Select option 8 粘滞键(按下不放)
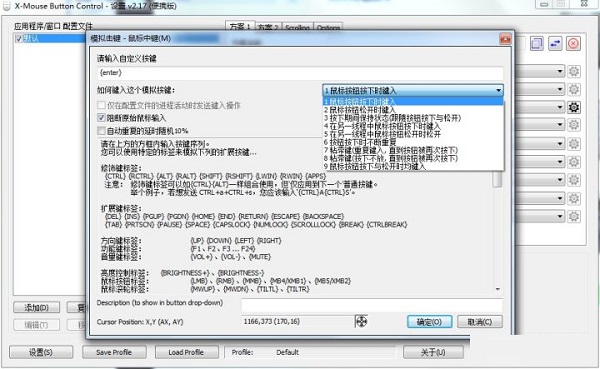 (x=413, y=158)
